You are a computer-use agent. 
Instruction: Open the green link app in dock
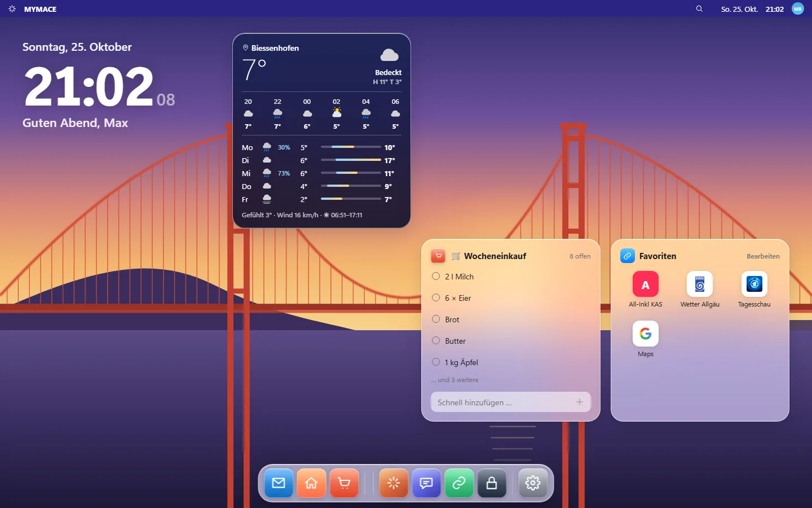click(459, 483)
